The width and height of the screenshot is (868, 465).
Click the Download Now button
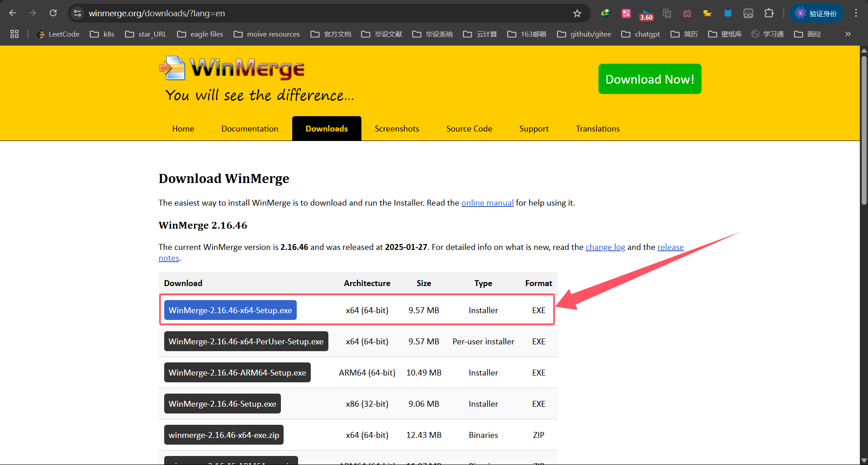tap(649, 79)
